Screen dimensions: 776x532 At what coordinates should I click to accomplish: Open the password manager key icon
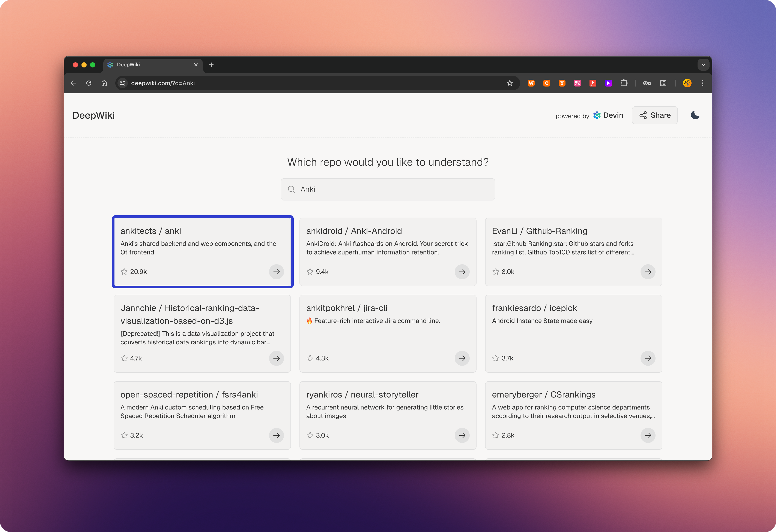pyautogui.click(x=647, y=83)
